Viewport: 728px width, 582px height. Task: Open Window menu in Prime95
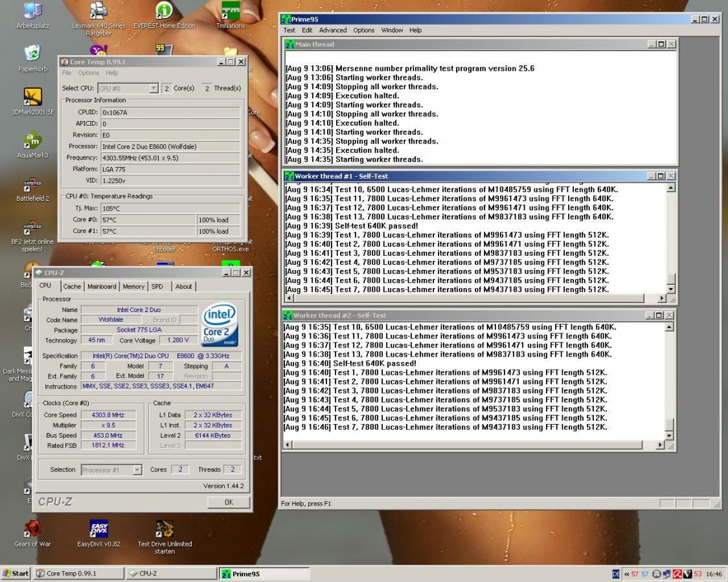click(x=392, y=30)
